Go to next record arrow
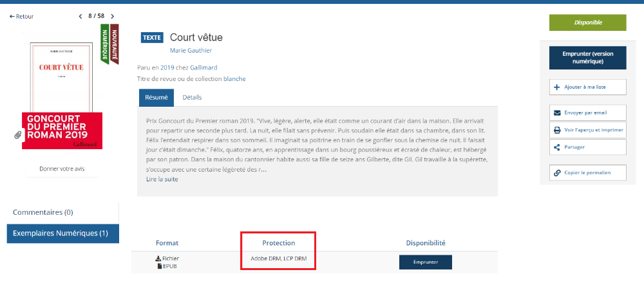Image resolution: width=644 pixels, height=281 pixels. click(112, 16)
